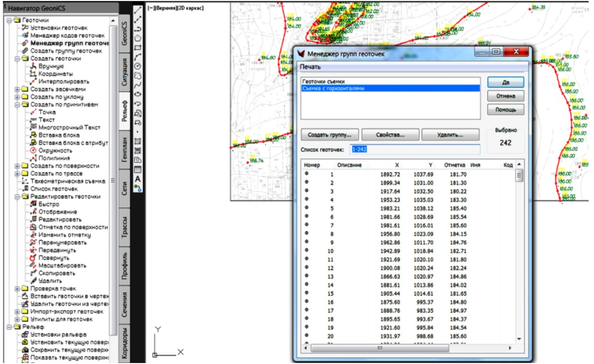Select table row number 10
Screen dimensions: 594x364
[x=408, y=251]
